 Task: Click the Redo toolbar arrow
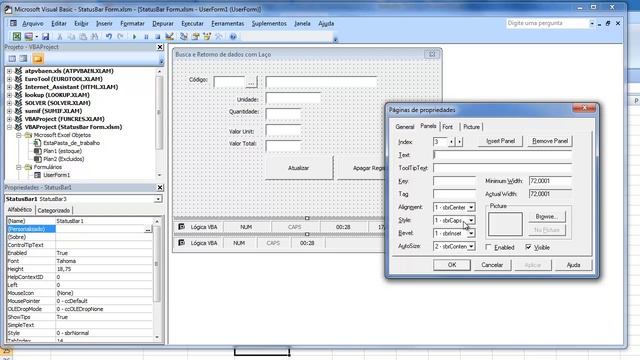tap(120, 37)
